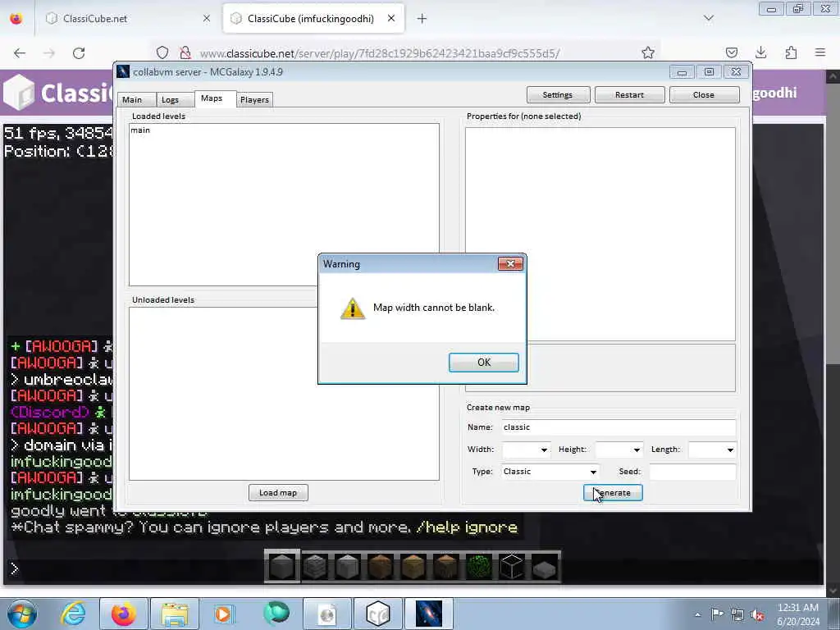The image size is (840, 630).
Task: Bookmark this page with the star
Action: click(648, 53)
